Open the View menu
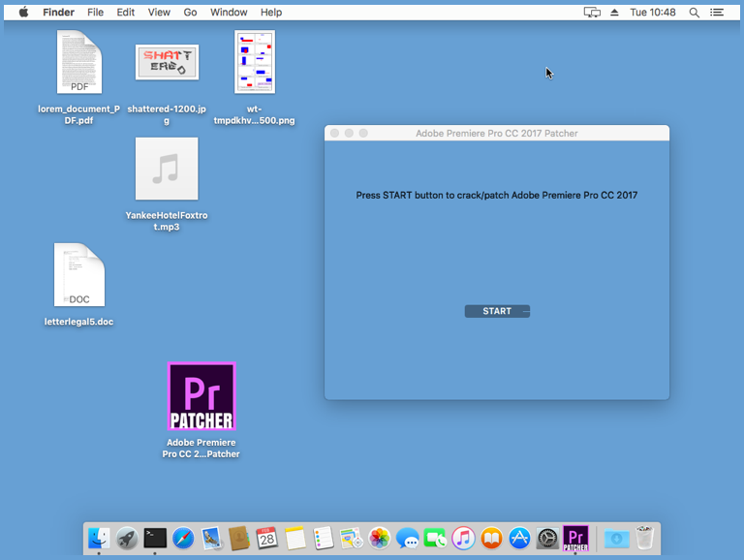Screen dimensions: 744x560 [159, 13]
